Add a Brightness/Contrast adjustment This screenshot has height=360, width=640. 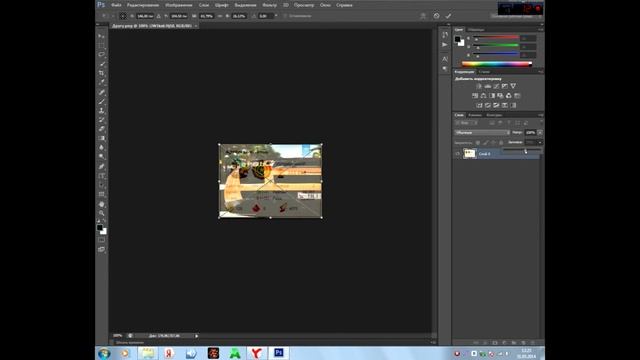point(479,86)
